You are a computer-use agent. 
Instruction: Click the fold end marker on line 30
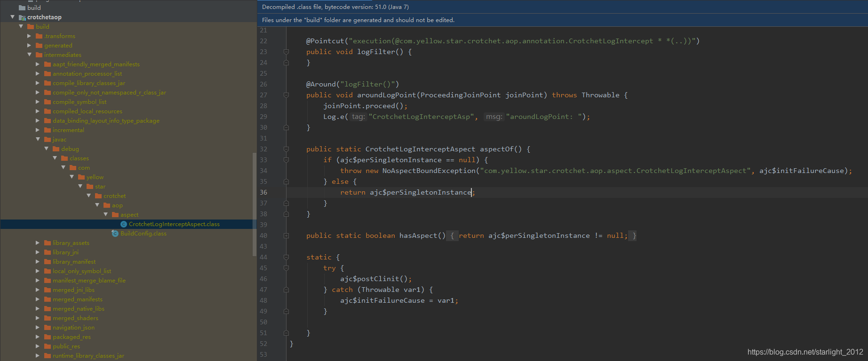[286, 127]
